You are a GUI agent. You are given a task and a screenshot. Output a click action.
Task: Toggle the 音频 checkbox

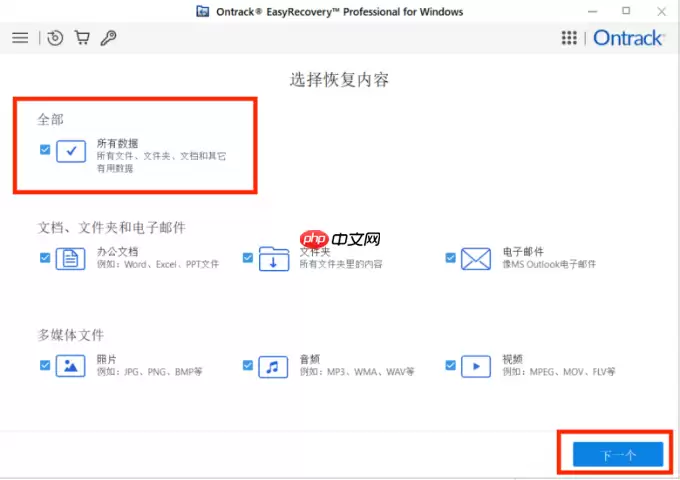248,365
